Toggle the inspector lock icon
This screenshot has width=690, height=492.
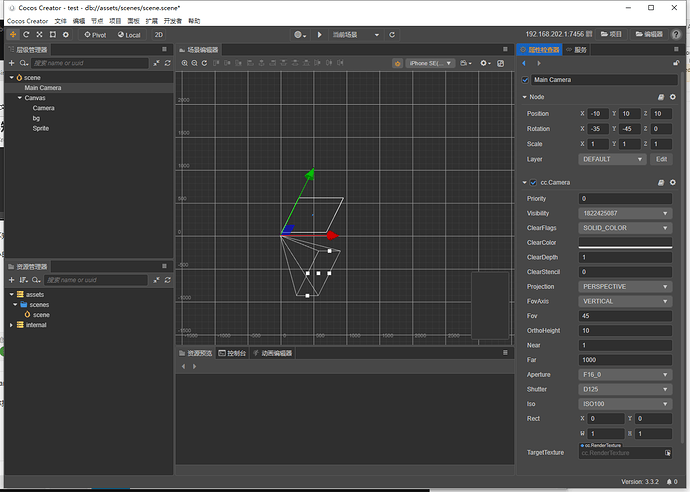(x=676, y=63)
